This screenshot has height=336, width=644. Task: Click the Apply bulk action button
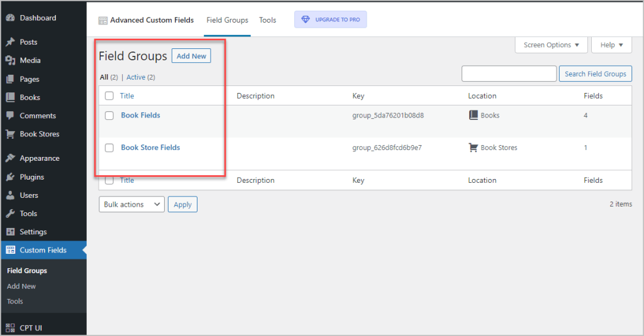[183, 204]
